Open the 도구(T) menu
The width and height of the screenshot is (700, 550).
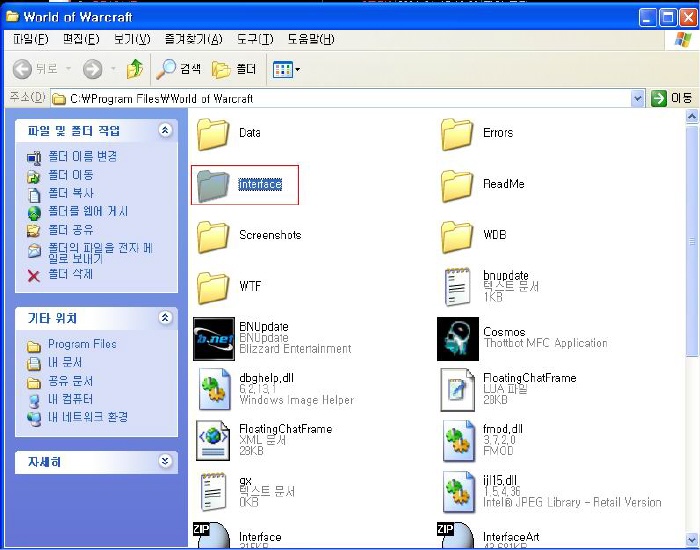click(255, 39)
